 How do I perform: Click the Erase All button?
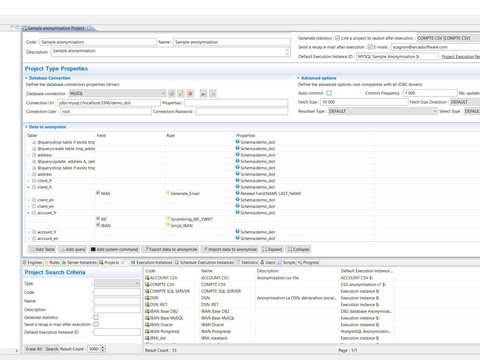pyautogui.click(x=34, y=349)
